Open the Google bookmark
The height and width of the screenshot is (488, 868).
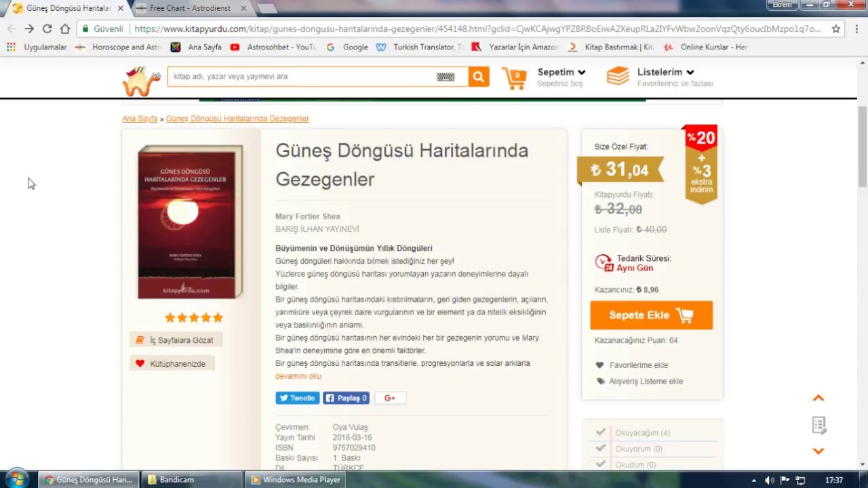tap(347, 47)
